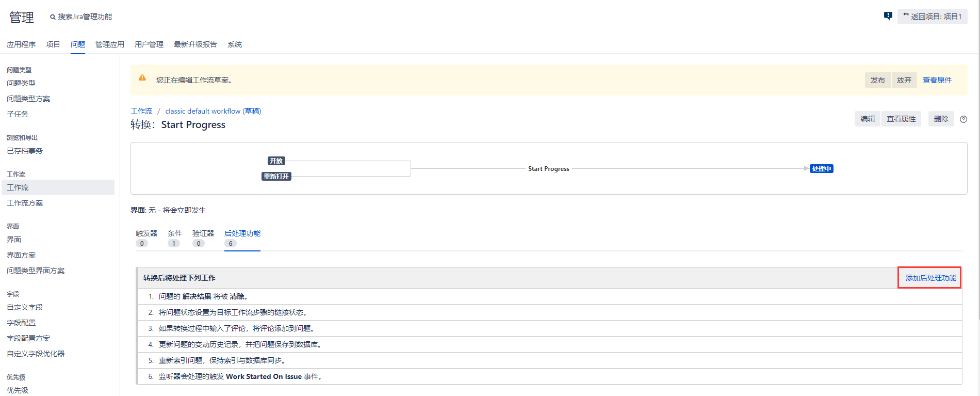Click the 查看原件 link

[937, 80]
